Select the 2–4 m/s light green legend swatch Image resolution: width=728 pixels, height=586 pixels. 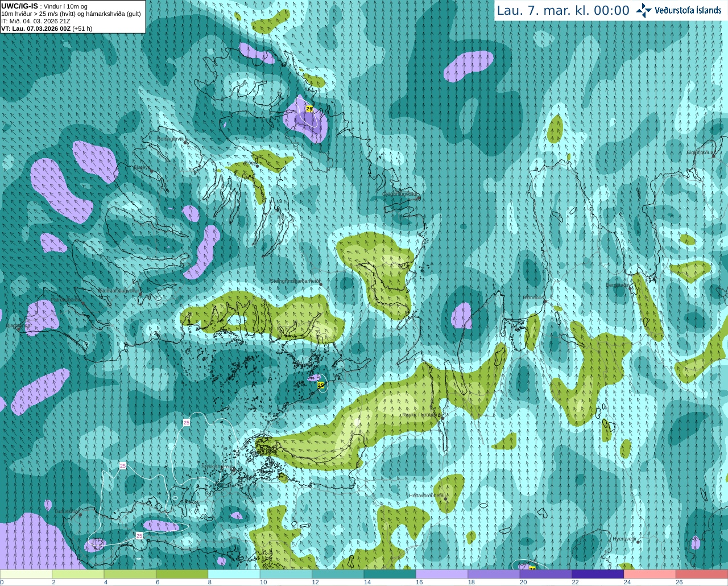[78, 574]
